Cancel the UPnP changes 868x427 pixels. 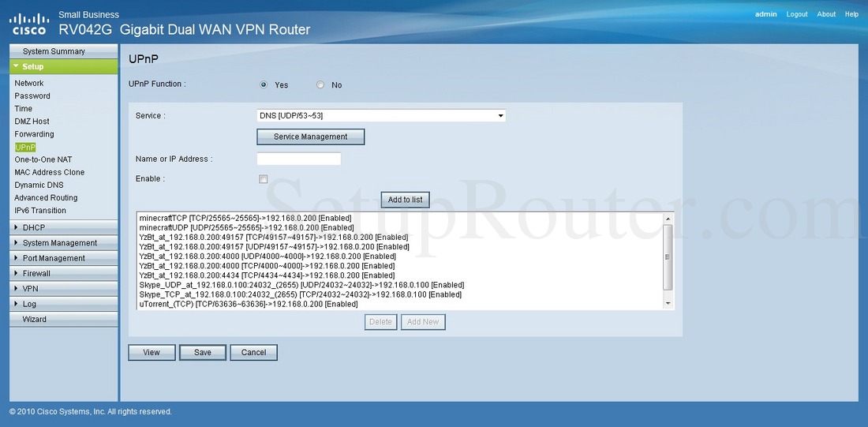point(253,352)
